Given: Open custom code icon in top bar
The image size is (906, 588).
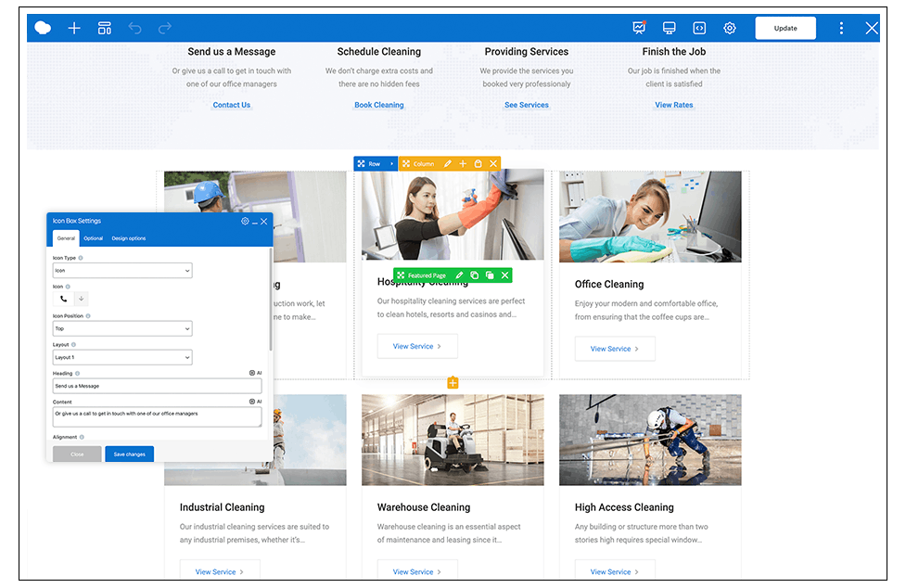Looking at the screenshot, I should pos(699,28).
